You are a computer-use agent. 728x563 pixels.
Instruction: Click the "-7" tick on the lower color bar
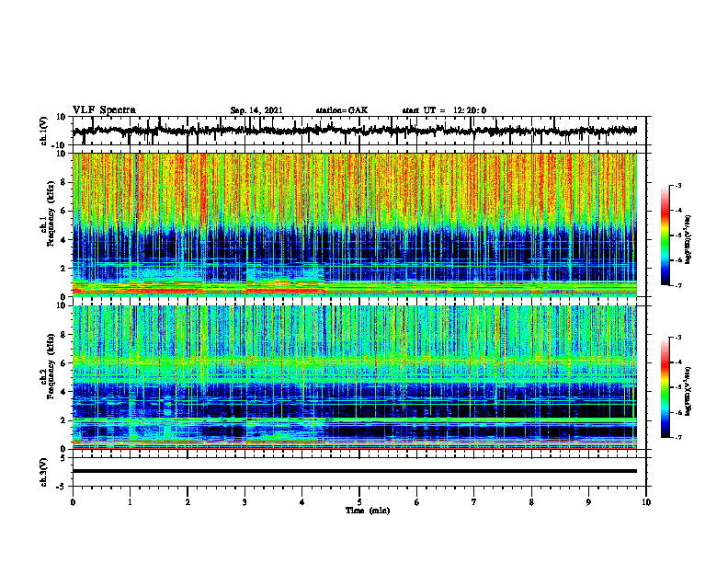(x=677, y=437)
